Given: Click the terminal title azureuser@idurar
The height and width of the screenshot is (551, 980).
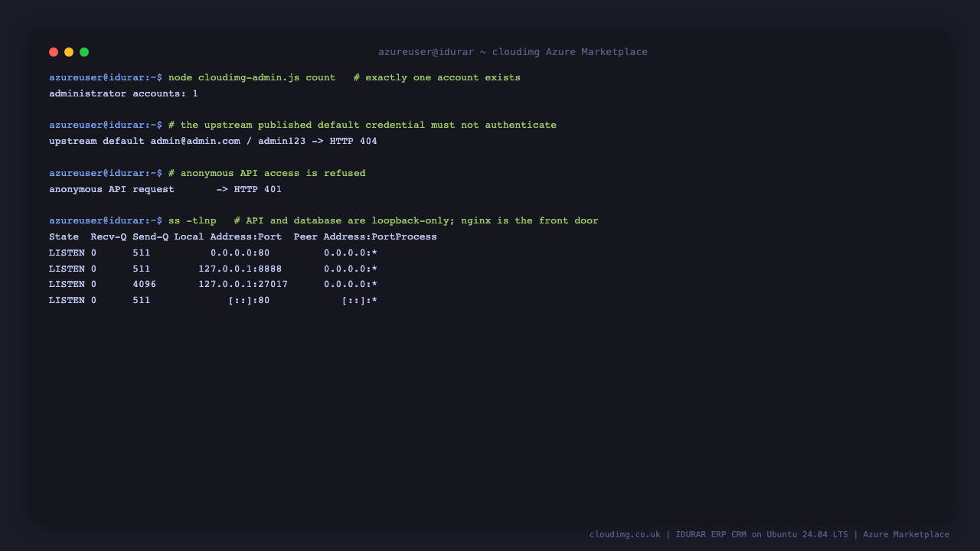Looking at the screenshot, I should tap(513, 52).
